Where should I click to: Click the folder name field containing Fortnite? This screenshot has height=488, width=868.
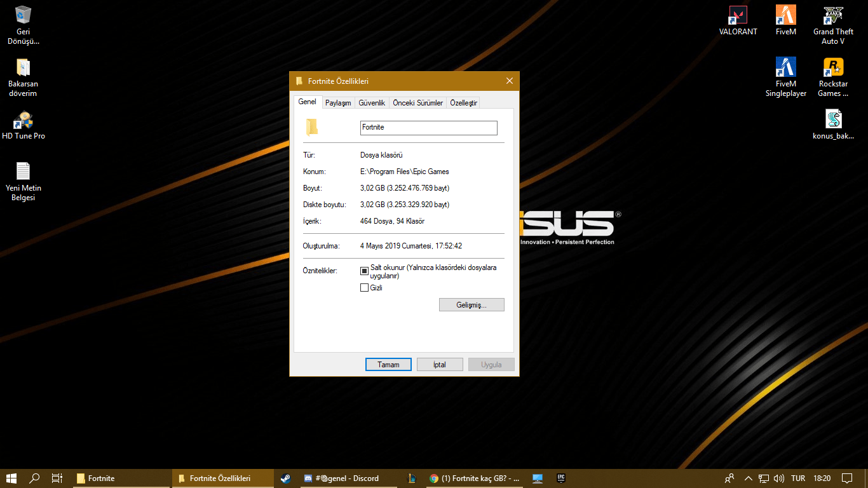point(428,128)
